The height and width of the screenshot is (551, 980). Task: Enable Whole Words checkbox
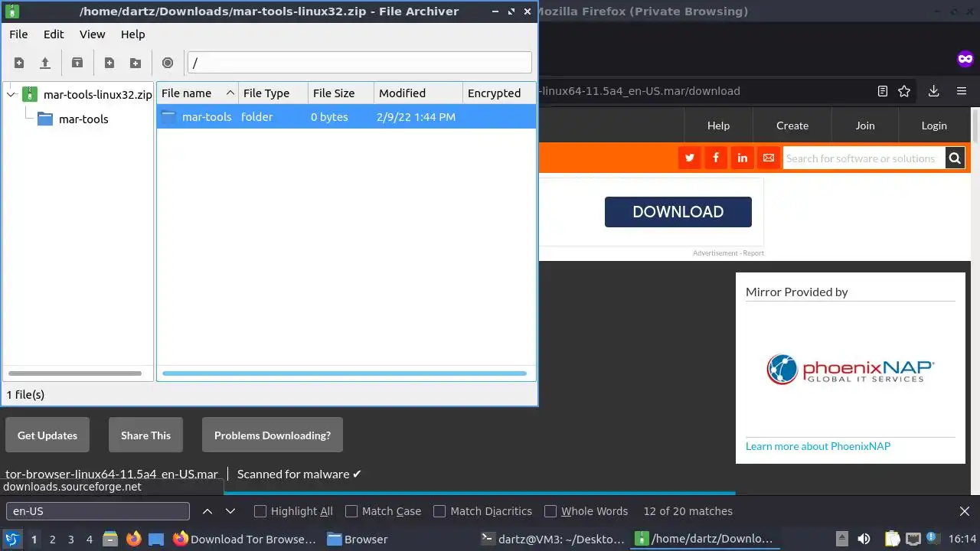[x=550, y=511]
